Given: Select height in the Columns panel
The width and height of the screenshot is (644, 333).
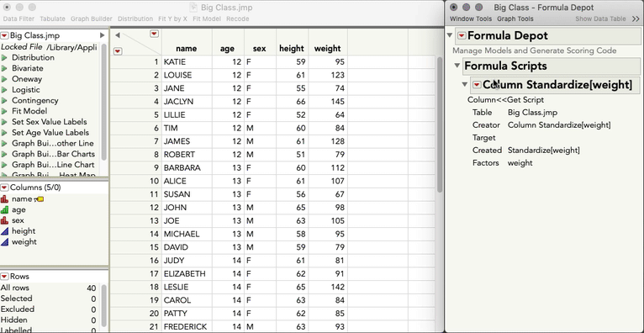Looking at the screenshot, I should click(x=24, y=230).
